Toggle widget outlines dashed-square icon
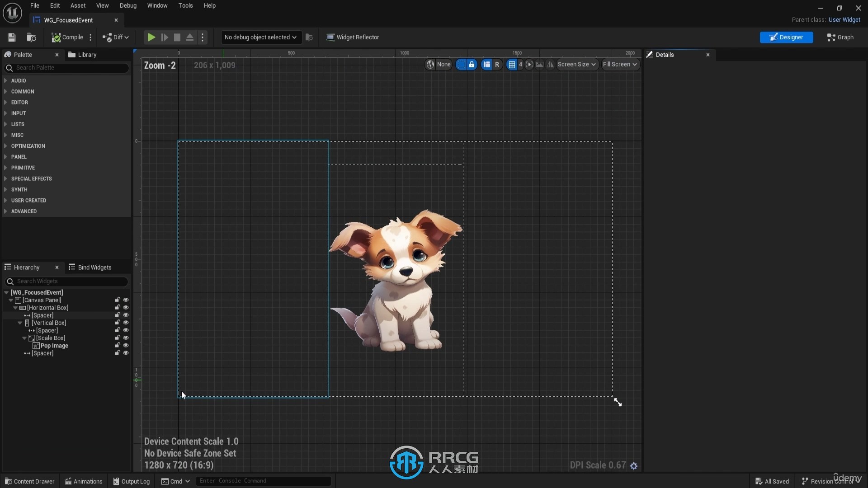 click(461, 64)
